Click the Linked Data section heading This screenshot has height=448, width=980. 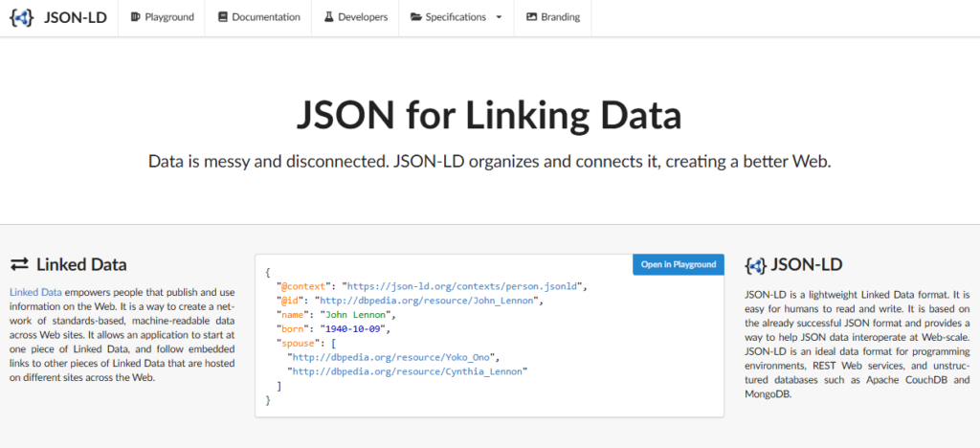coord(81,265)
